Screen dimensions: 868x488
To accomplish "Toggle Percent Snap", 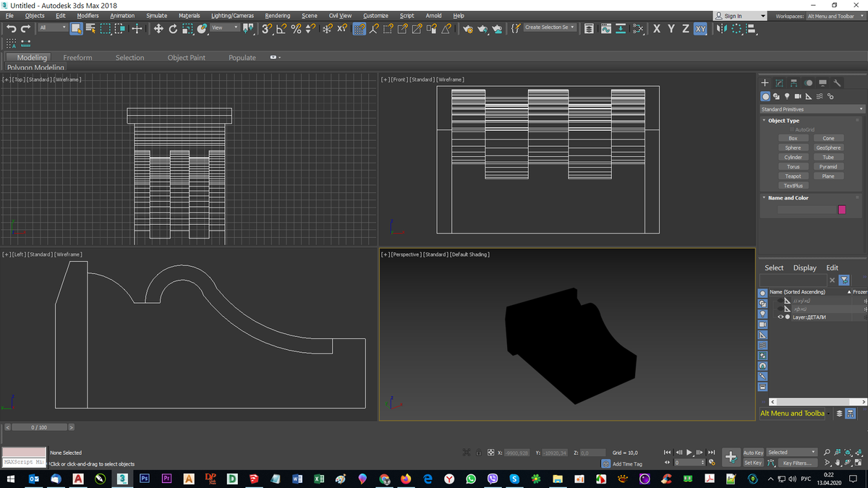I will (x=296, y=28).
